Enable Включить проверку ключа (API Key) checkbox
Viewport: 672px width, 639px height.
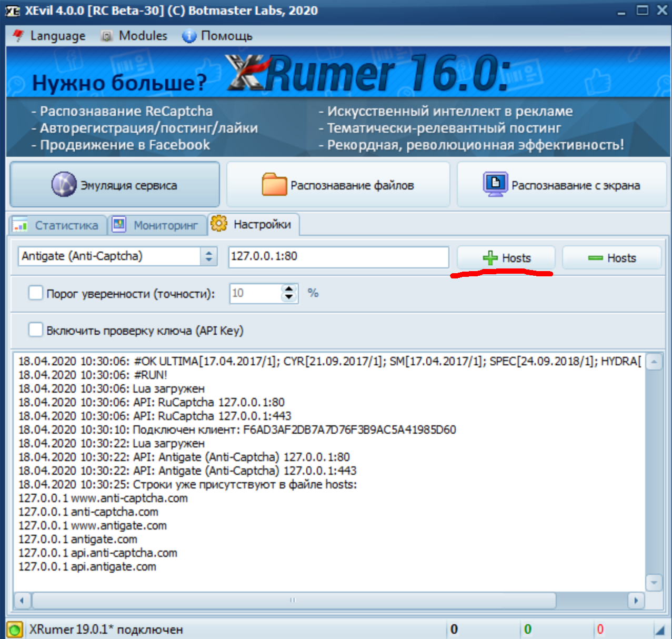(35, 330)
